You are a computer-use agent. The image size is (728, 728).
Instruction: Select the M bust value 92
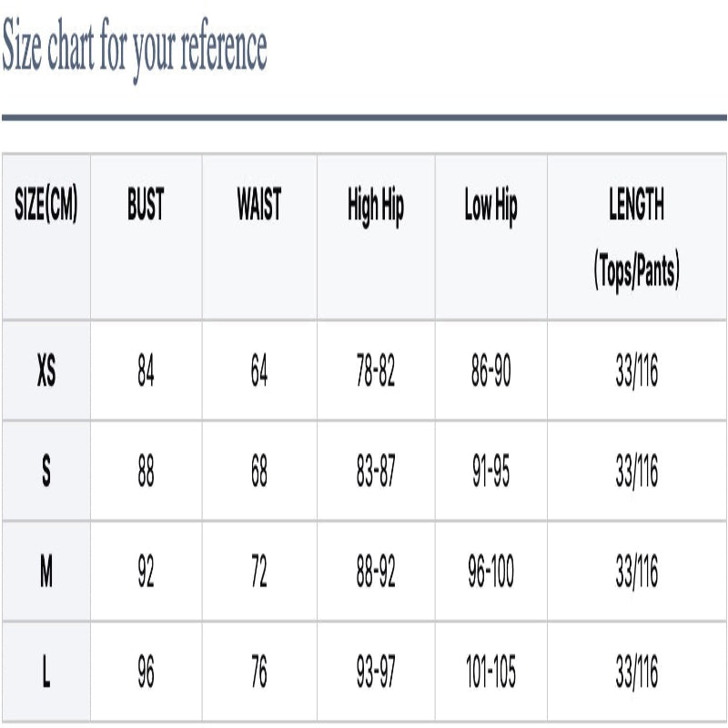(146, 572)
